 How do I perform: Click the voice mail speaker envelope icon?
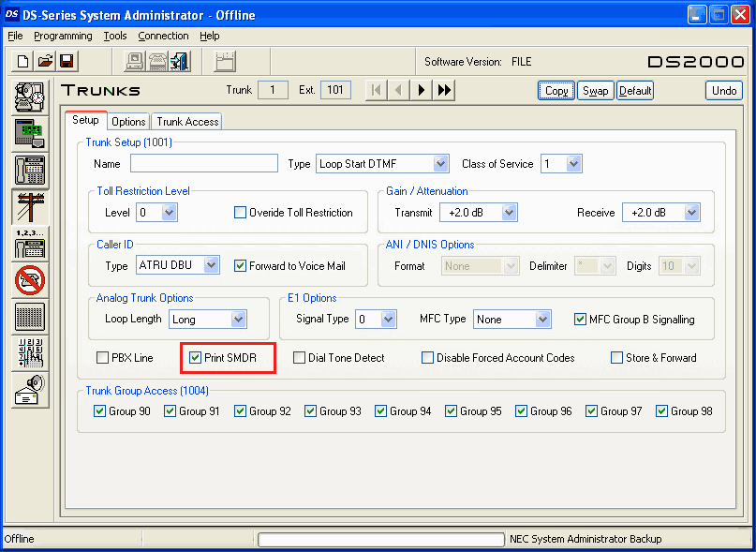[30, 389]
